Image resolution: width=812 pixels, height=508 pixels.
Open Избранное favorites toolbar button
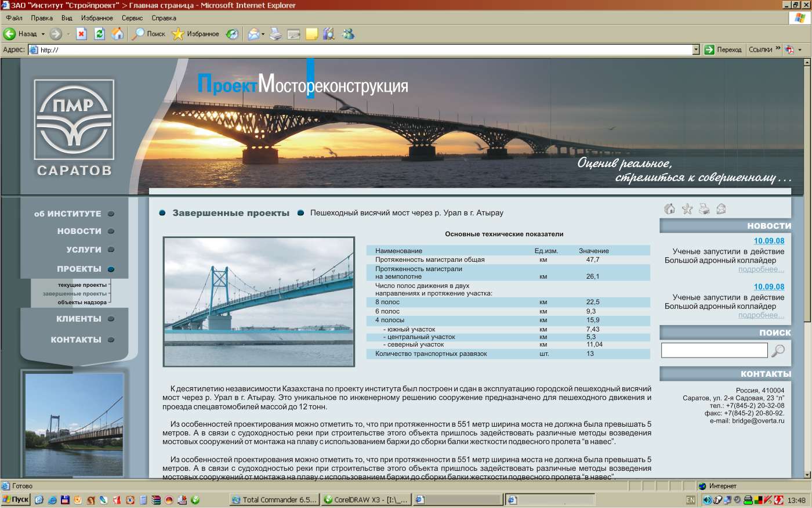[196, 34]
